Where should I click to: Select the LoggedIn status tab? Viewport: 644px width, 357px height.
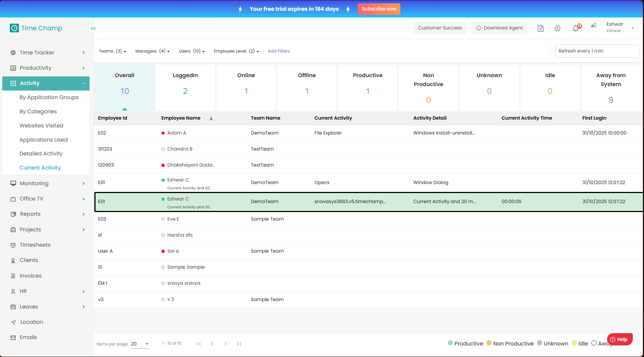(x=185, y=87)
